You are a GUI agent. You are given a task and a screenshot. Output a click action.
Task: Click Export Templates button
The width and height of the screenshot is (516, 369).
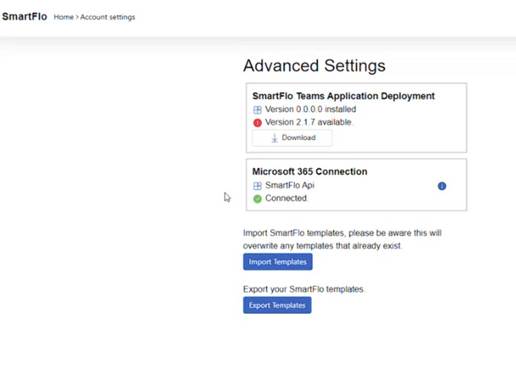pyautogui.click(x=277, y=305)
